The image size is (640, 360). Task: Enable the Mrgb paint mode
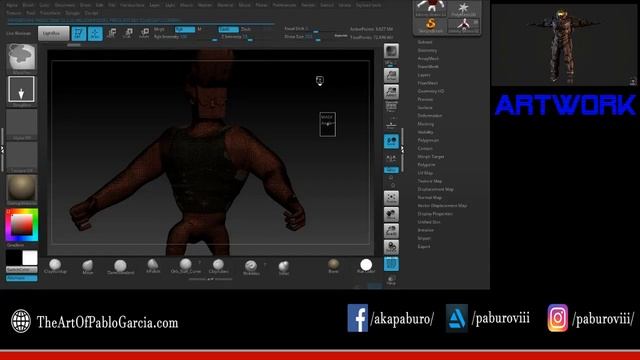(159, 29)
